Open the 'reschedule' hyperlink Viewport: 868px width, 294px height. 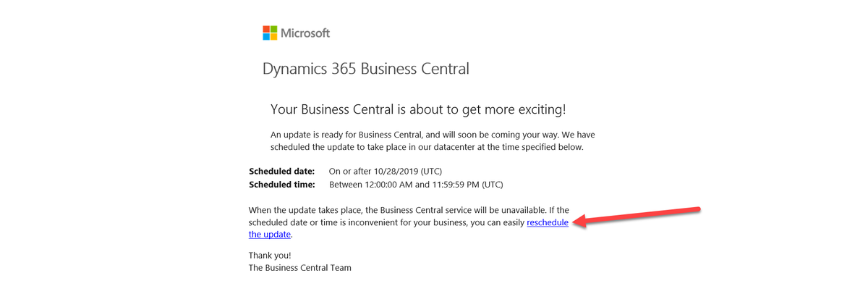point(548,222)
